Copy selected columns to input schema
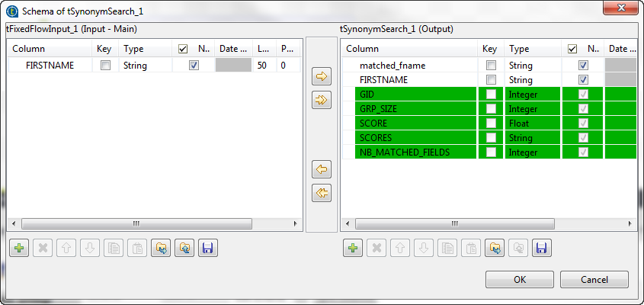This screenshot has height=305, width=644. click(x=322, y=169)
